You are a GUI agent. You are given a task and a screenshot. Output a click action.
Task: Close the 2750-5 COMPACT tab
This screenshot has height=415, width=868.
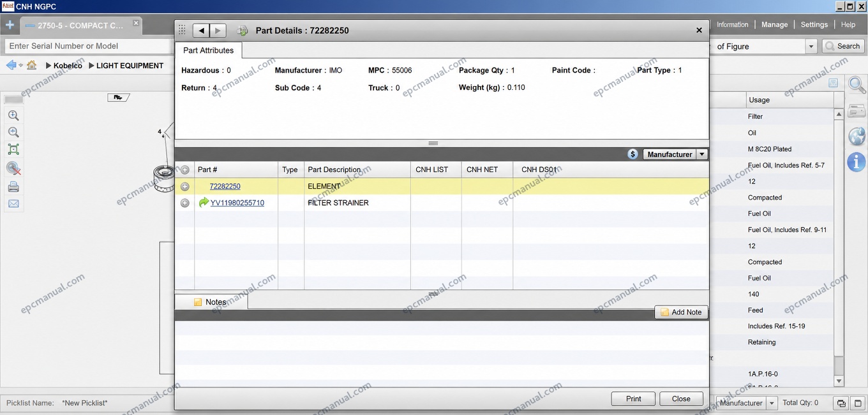(x=136, y=23)
